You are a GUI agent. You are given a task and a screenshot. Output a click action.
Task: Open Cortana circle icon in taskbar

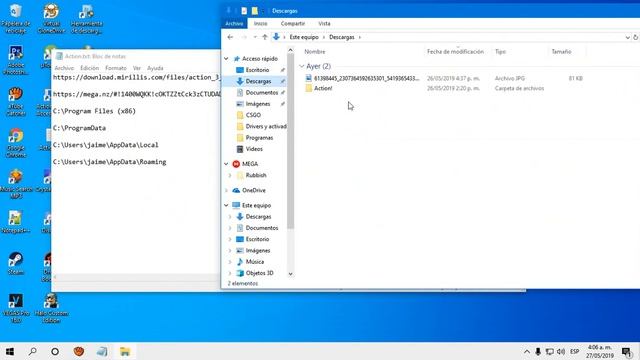[55, 351]
